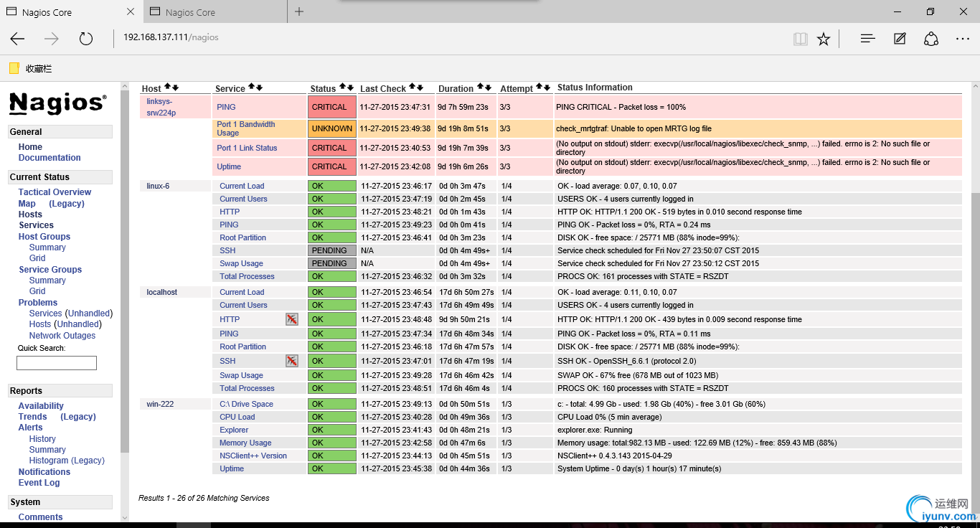Go back in the browser
980x528 pixels.
click(x=17, y=39)
